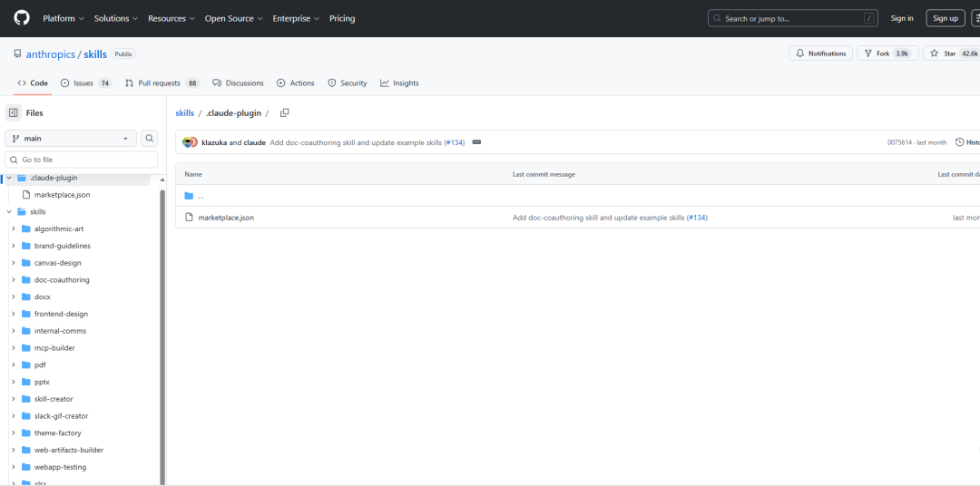Open the anthropics owner link
Viewport: 980px width, 486px height.
(50, 54)
